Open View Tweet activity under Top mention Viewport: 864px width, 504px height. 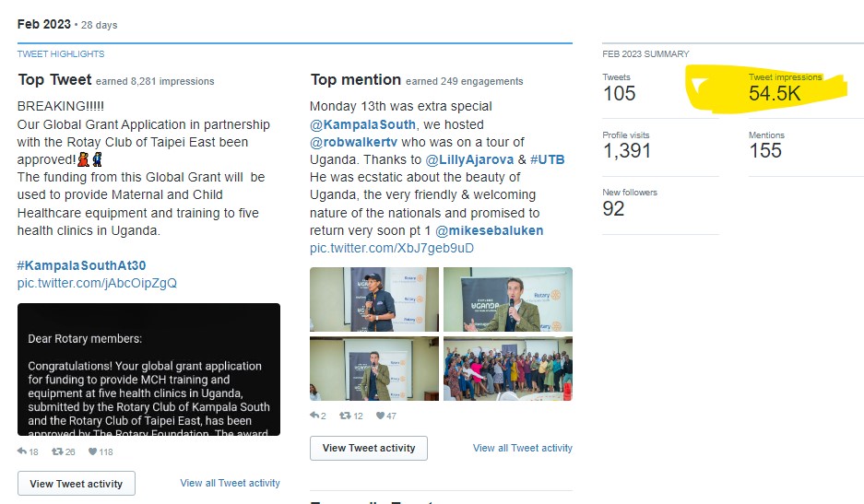[x=369, y=448]
